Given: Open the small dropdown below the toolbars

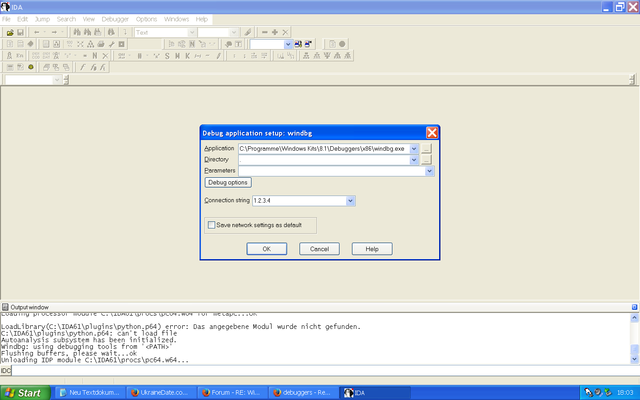Looking at the screenshot, I should pos(57,80).
